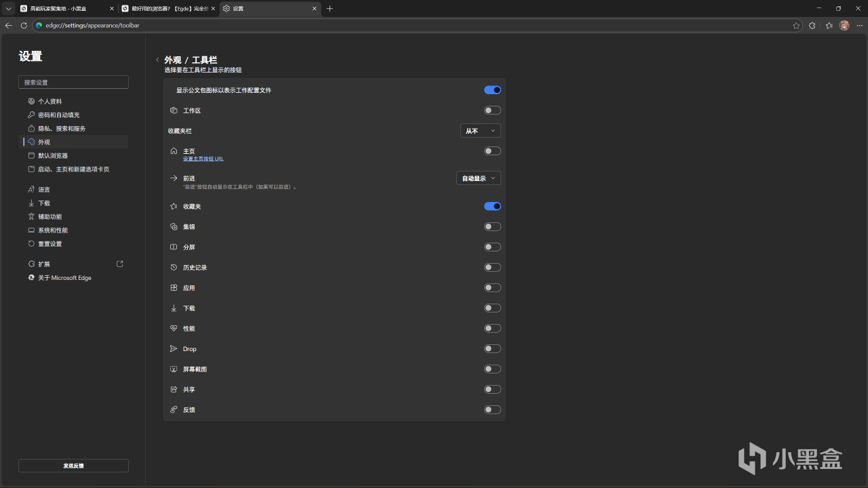Open the tab list chevron at far left of the tab bar

pyautogui.click(x=8, y=8)
